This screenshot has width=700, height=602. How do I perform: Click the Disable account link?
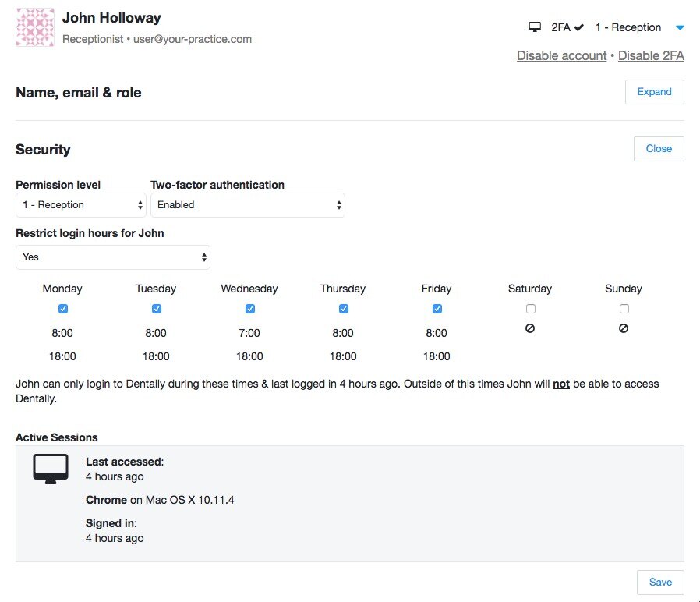561,56
